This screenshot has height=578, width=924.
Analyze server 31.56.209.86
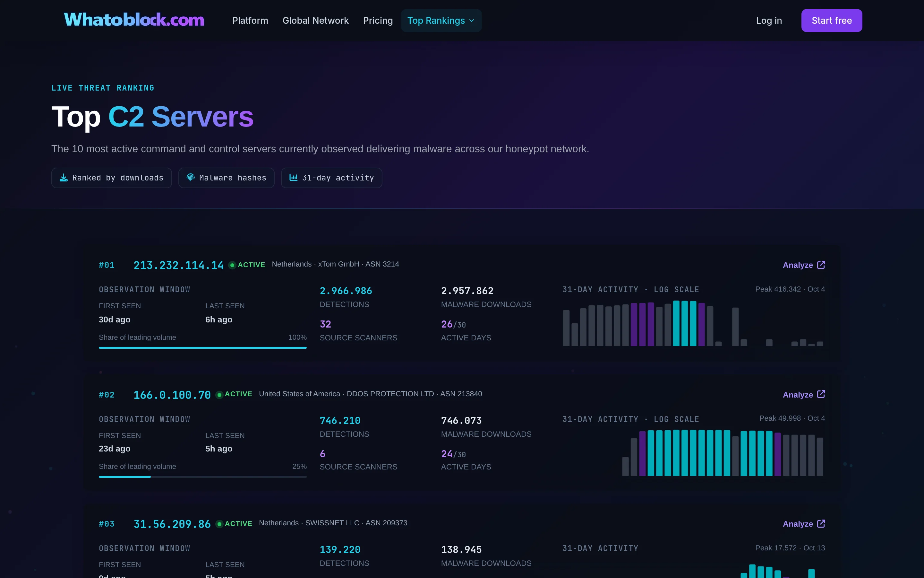[x=804, y=524]
